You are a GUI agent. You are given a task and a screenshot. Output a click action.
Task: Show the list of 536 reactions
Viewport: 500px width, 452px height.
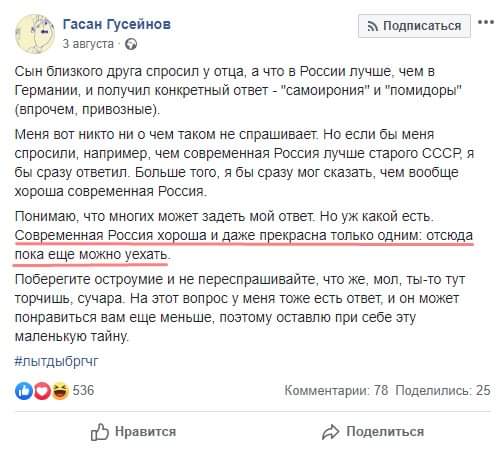[x=83, y=390]
